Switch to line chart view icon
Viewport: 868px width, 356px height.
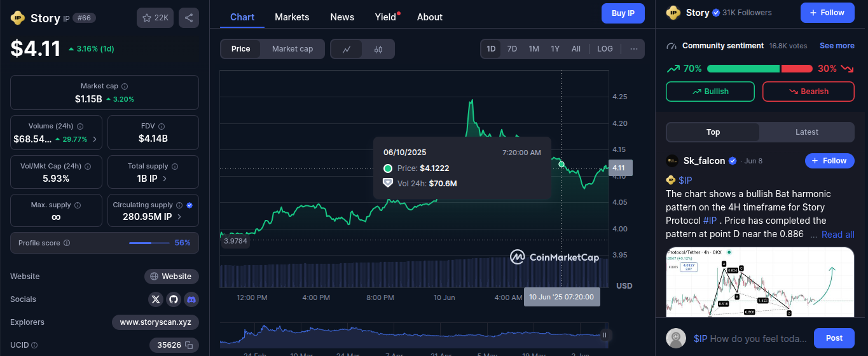coord(347,49)
